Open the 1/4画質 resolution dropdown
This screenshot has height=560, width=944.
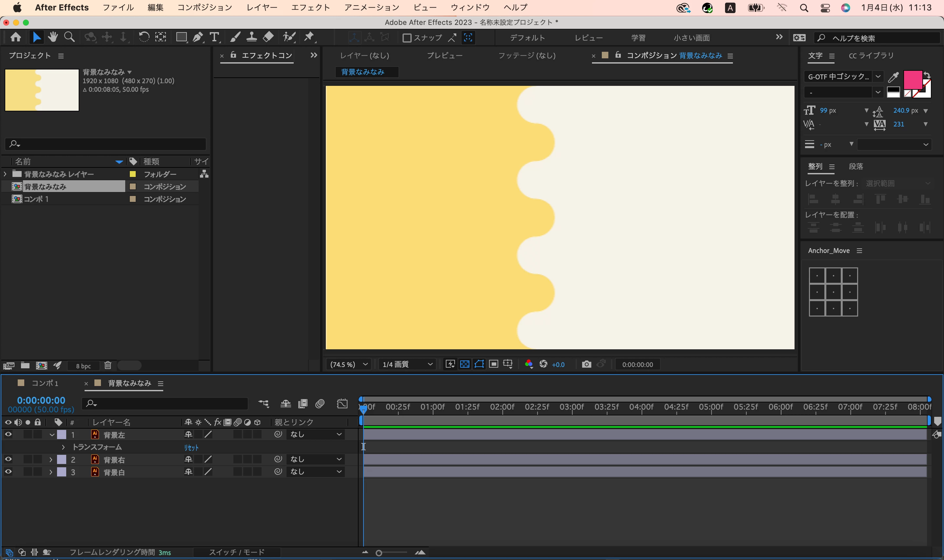[x=407, y=364]
